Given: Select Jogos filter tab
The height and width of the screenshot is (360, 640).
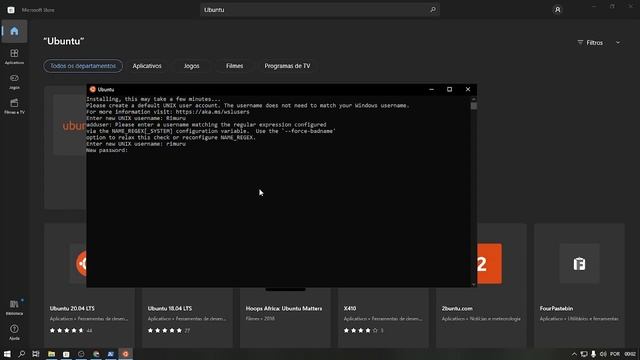Looking at the screenshot, I should tap(191, 66).
